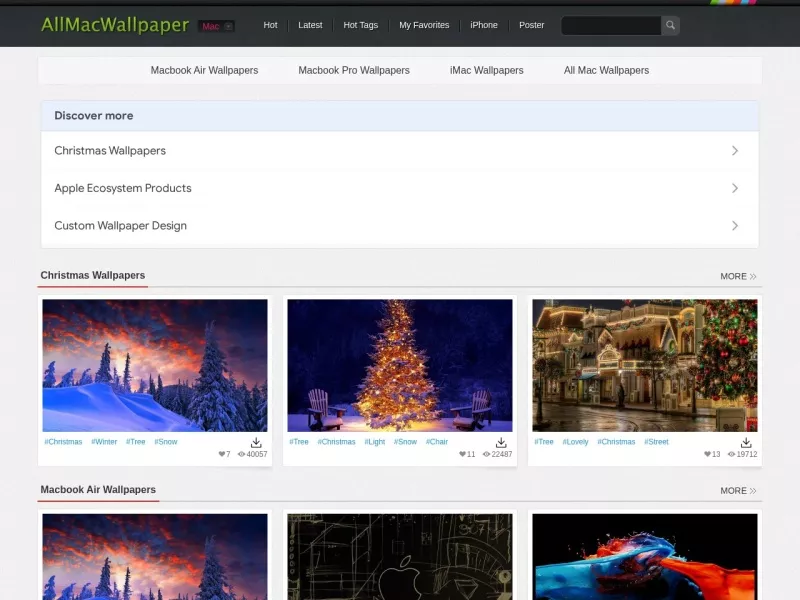This screenshot has width=800, height=600.
Task: Click the #Winter tag link
Action: (104, 442)
